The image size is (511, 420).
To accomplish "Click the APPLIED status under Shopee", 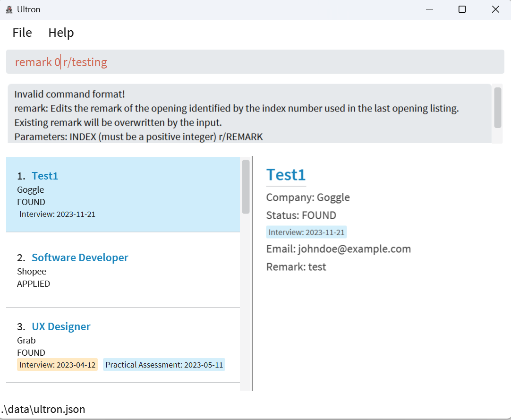I will [x=34, y=283].
